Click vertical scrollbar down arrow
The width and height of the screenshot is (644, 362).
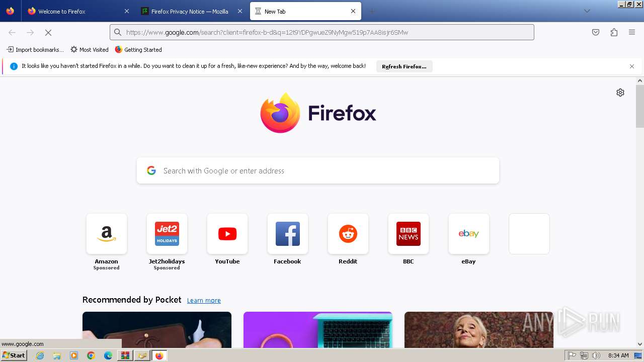tap(640, 344)
